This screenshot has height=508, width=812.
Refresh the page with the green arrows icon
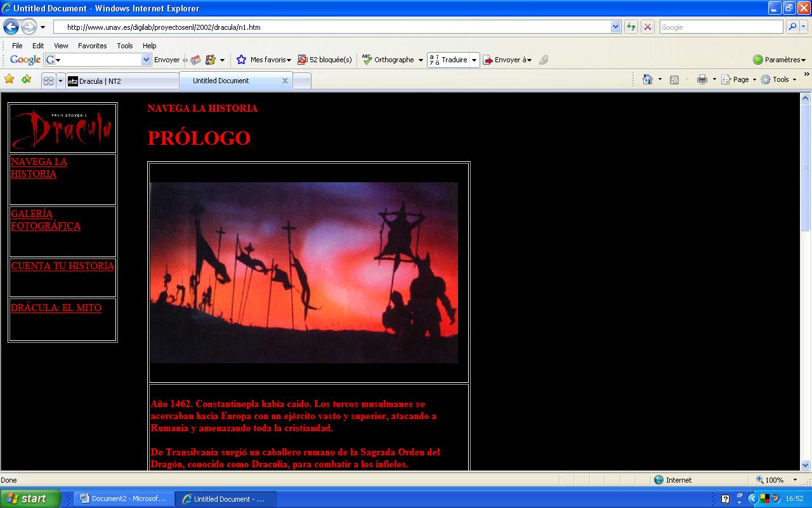[631, 27]
